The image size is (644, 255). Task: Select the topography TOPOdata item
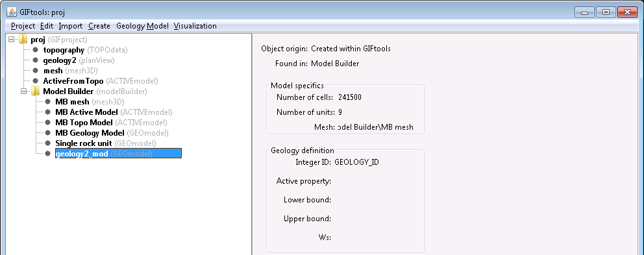pyautogui.click(x=86, y=50)
